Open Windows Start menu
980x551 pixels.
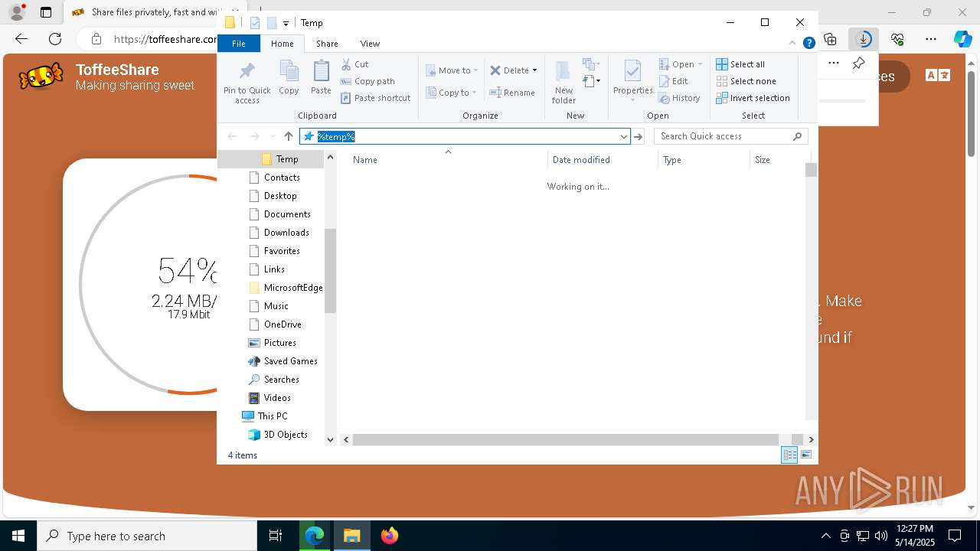click(x=18, y=536)
